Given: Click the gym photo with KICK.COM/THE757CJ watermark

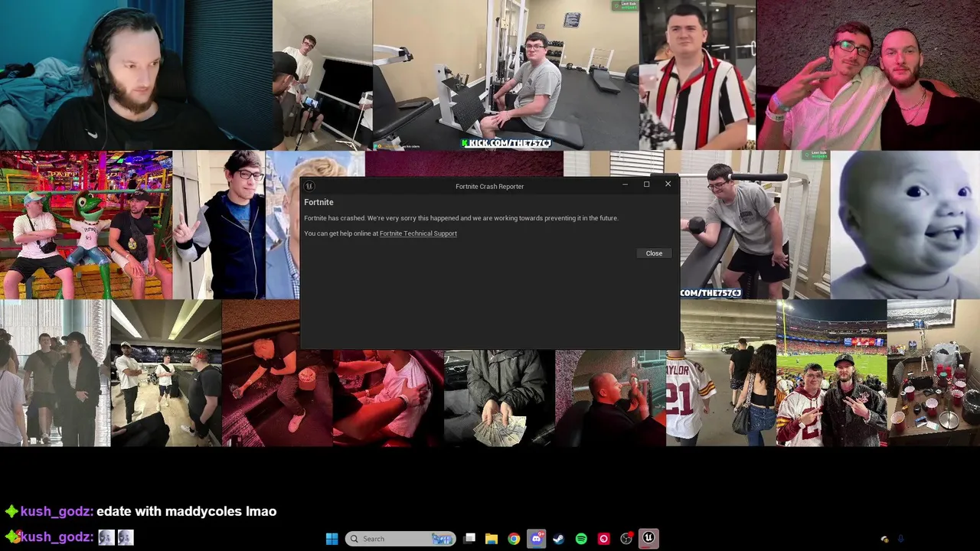Looking at the screenshot, I should point(506,75).
